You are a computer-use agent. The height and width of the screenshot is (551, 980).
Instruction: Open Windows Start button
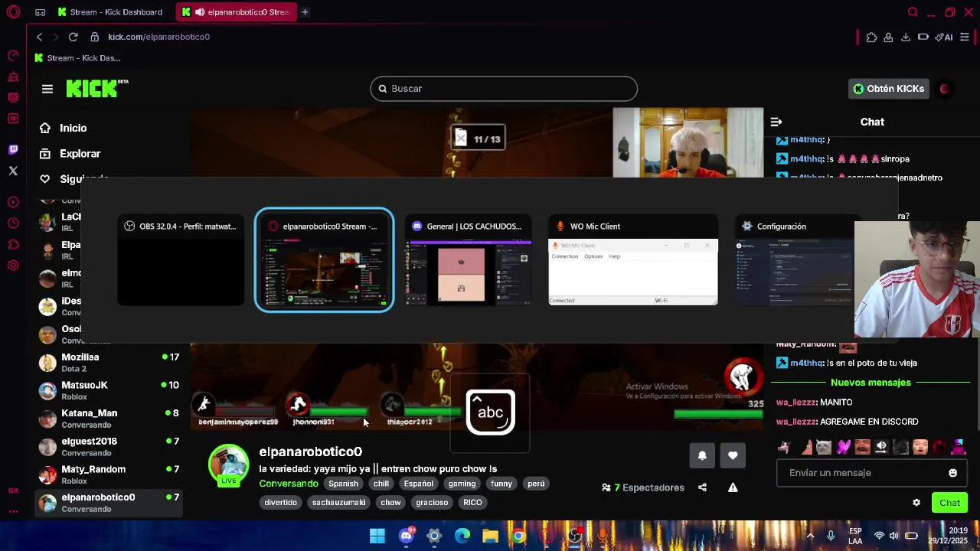[377, 536]
